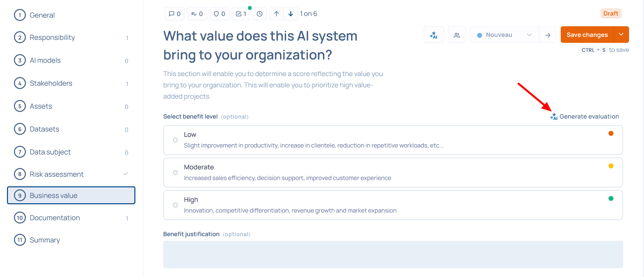Open the Risk assessment step
The image size is (644, 277).
click(56, 174)
